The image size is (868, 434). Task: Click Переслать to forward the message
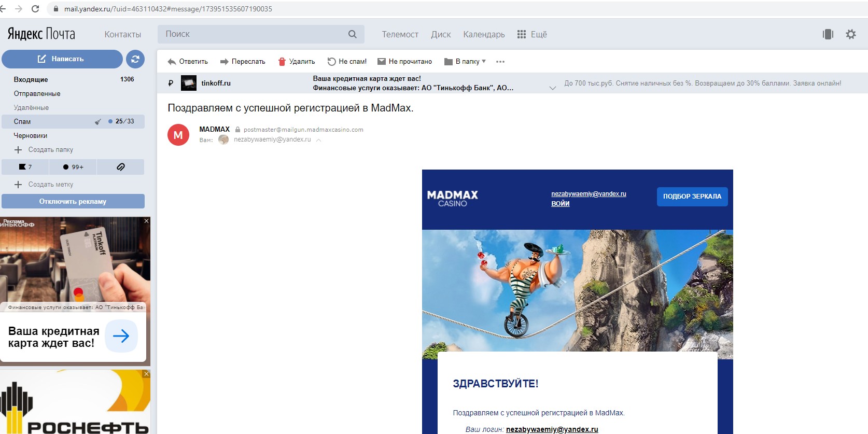click(243, 62)
